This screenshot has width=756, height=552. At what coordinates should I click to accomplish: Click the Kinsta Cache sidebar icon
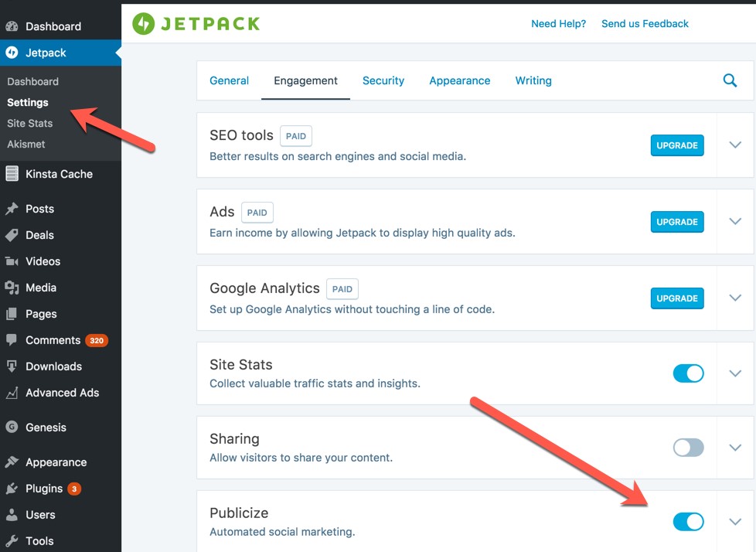click(x=12, y=174)
